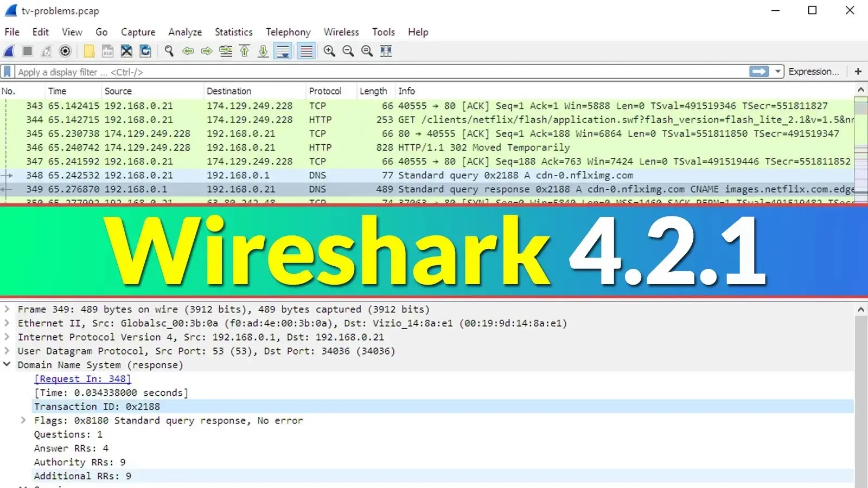Reset text to normal size
Viewport: 868px width, 488px height.
point(367,51)
